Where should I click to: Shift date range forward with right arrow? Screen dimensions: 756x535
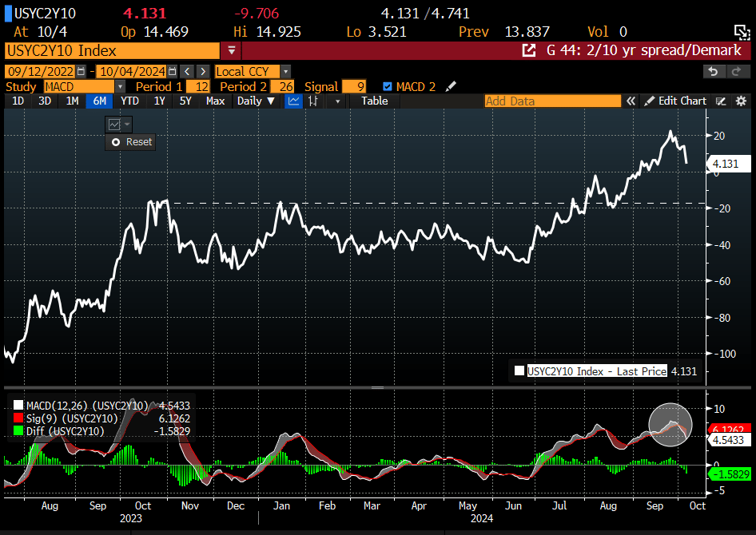click(203, 72)
